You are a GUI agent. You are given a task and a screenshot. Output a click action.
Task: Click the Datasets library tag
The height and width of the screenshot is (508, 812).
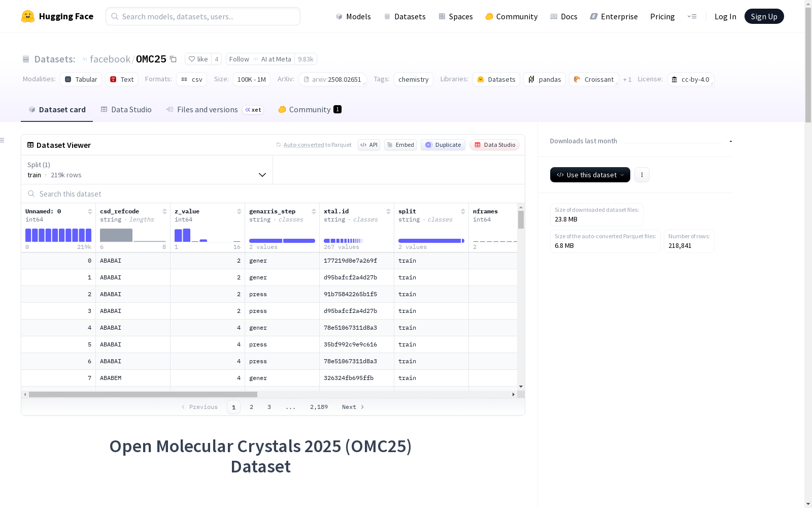496,79
